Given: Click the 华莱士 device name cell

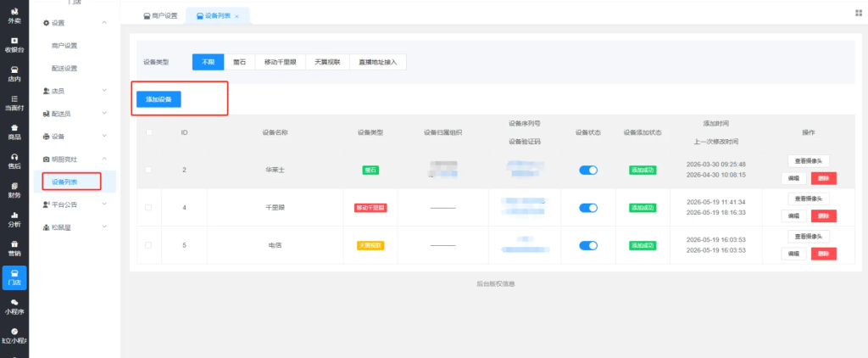Looking at the screenshot, I should pos(275,171).
